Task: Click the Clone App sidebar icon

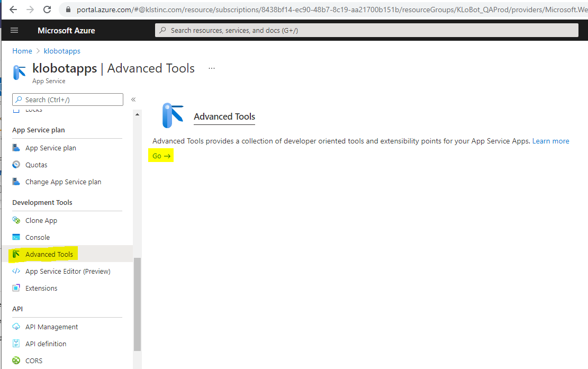Action: point(16,220)
